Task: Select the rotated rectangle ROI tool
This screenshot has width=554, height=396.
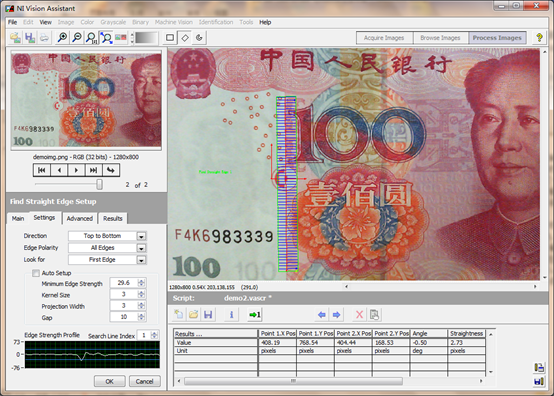Action: 185,37
